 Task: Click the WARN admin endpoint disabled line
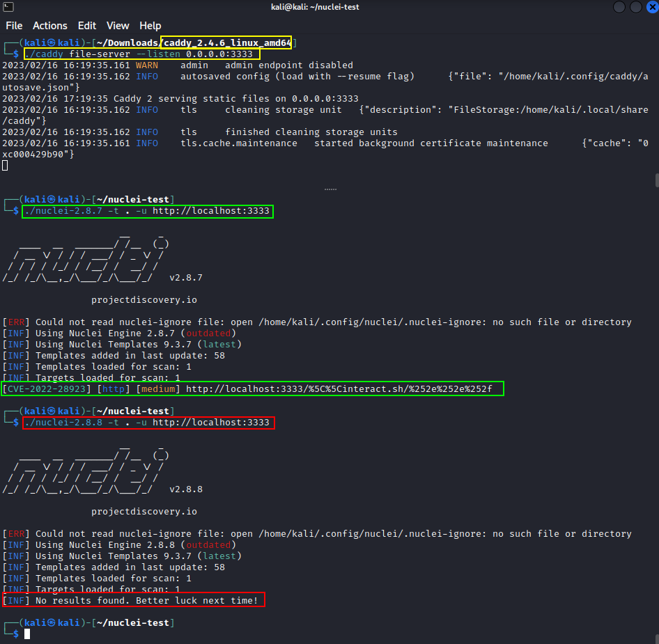(x=178, y=65)
